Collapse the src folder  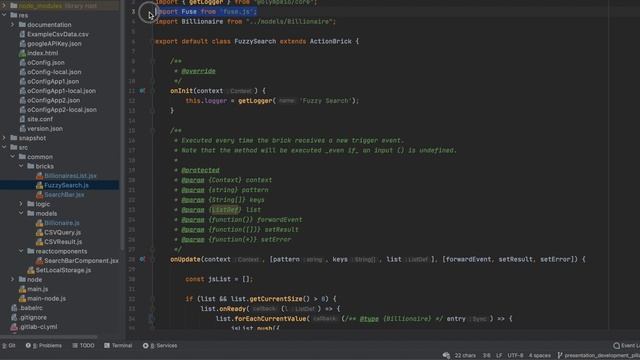click(4, 147)
